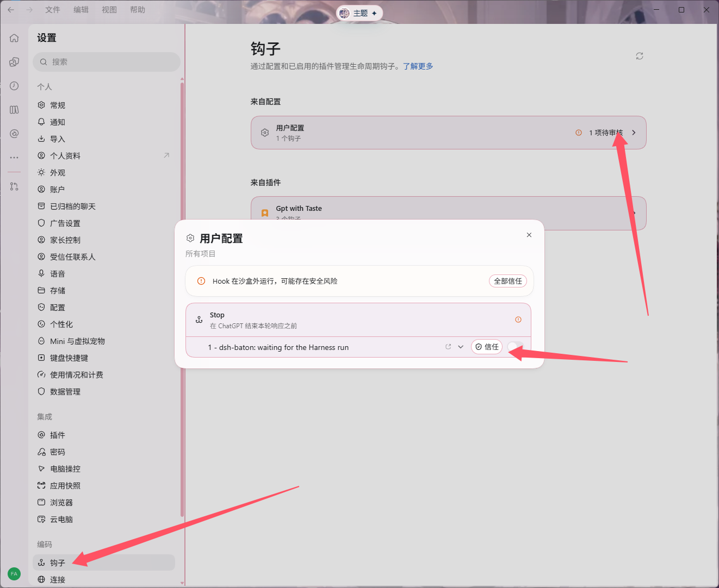The image size is (719, 588).
Task: Open 已归档的聊天 settings
Action: tap(104, 206)
